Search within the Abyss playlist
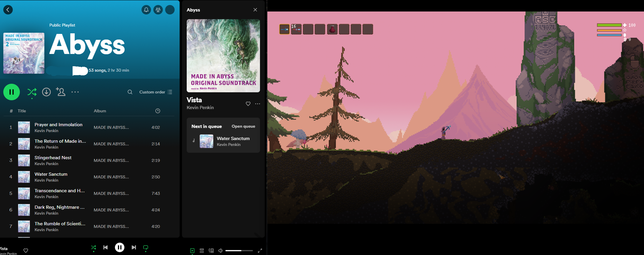The width and height of the screenshot is (644, 255). click(130, 92)
